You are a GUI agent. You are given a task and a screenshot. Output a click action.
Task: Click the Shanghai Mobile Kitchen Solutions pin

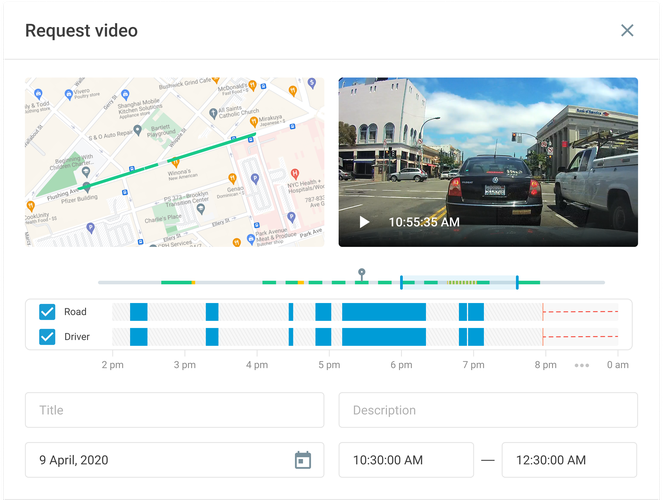(125, 95)
